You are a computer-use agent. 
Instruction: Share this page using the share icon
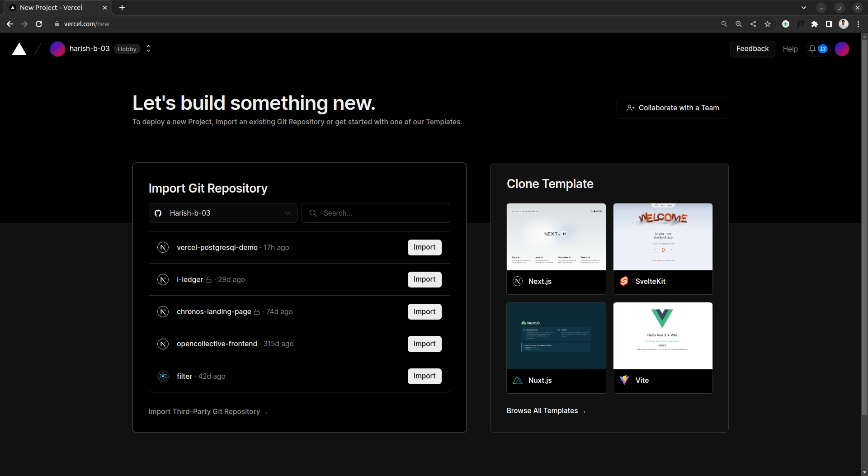[x=753, y=24]
